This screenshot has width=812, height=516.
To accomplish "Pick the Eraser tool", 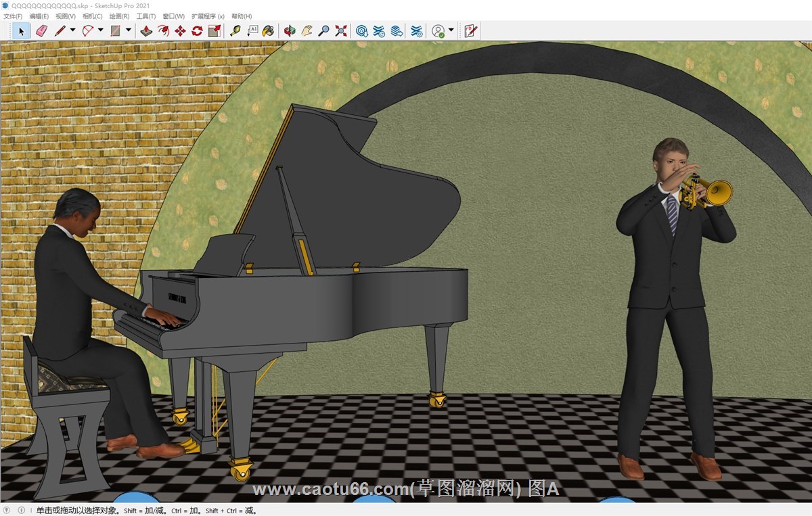I will (x=41, y=30).
